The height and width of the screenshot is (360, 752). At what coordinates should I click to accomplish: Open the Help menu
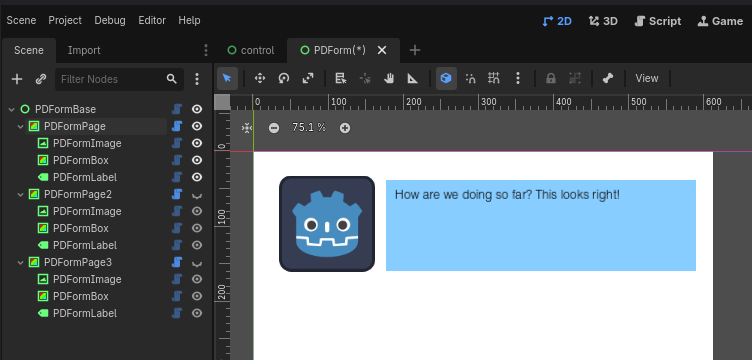coord(189,21)
